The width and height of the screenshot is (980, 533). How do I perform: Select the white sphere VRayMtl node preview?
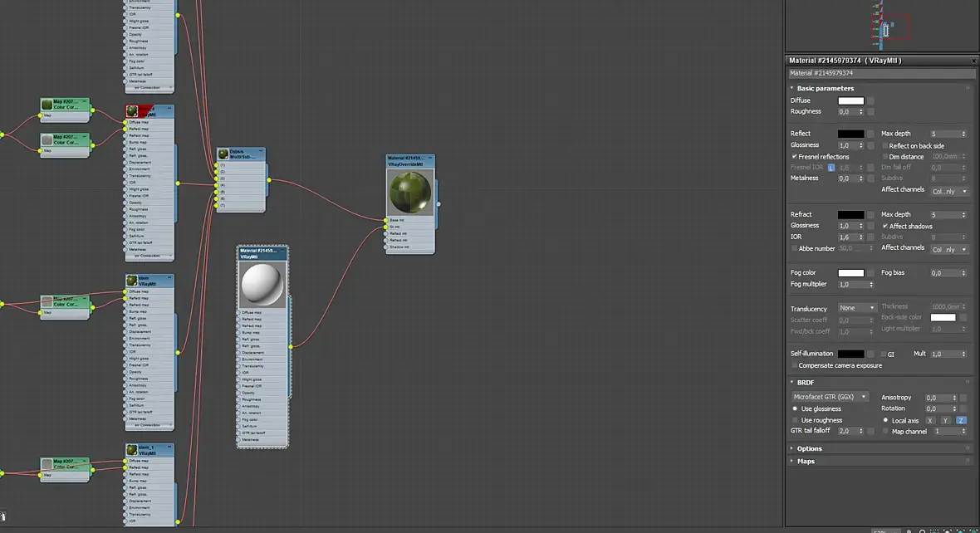coord(262,284)
